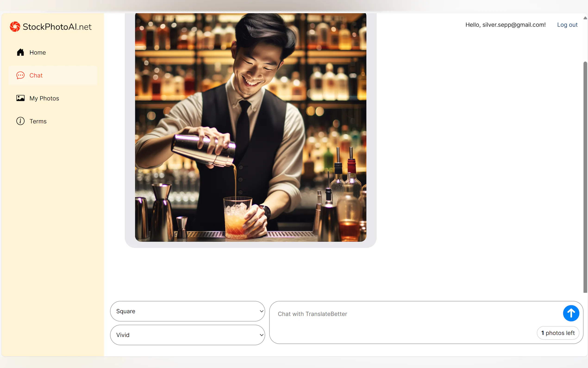Click the generated bartender photo
This screenshot has height=368, width=588.
coord(251,127)
